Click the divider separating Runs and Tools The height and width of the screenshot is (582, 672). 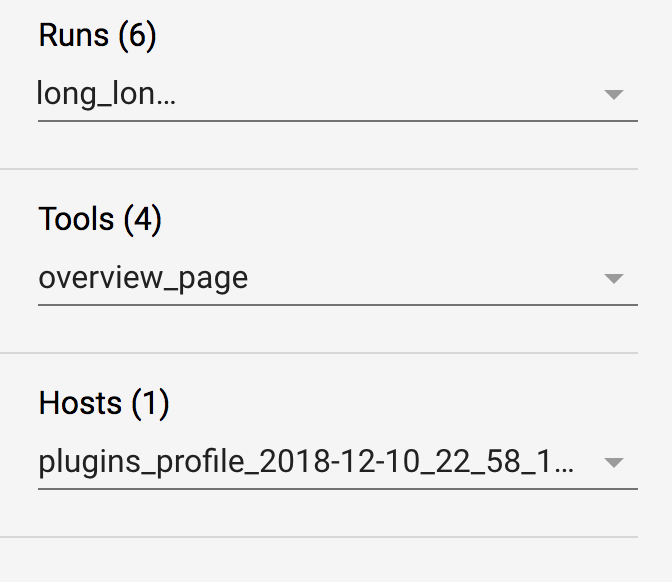319,169
